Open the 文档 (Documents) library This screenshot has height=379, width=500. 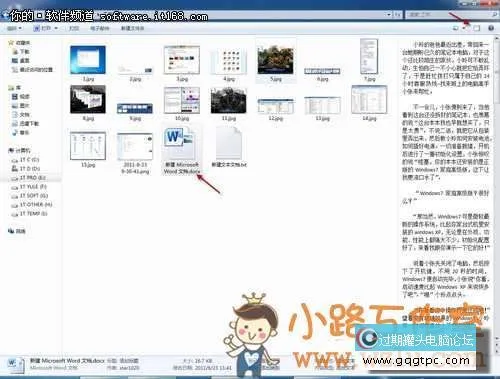point(21,115)
